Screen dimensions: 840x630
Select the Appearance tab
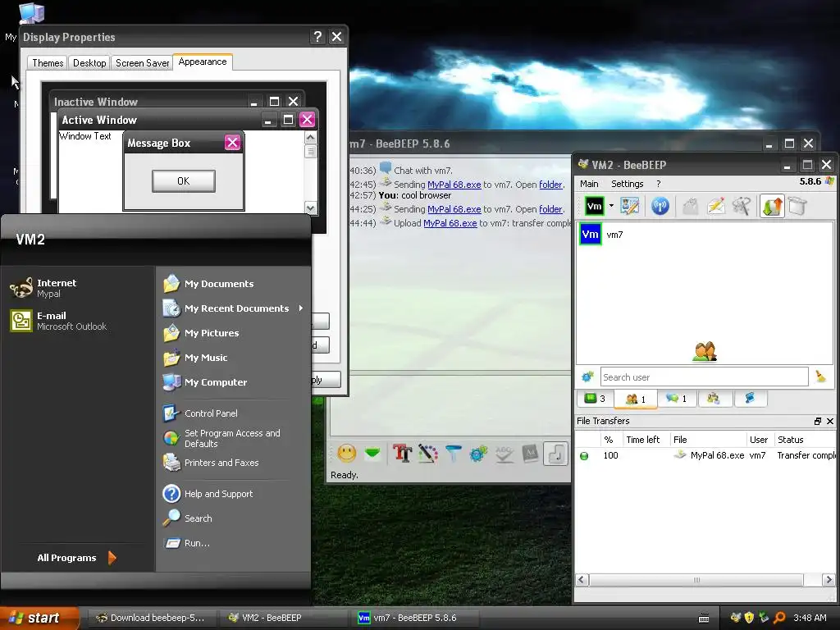203,62
